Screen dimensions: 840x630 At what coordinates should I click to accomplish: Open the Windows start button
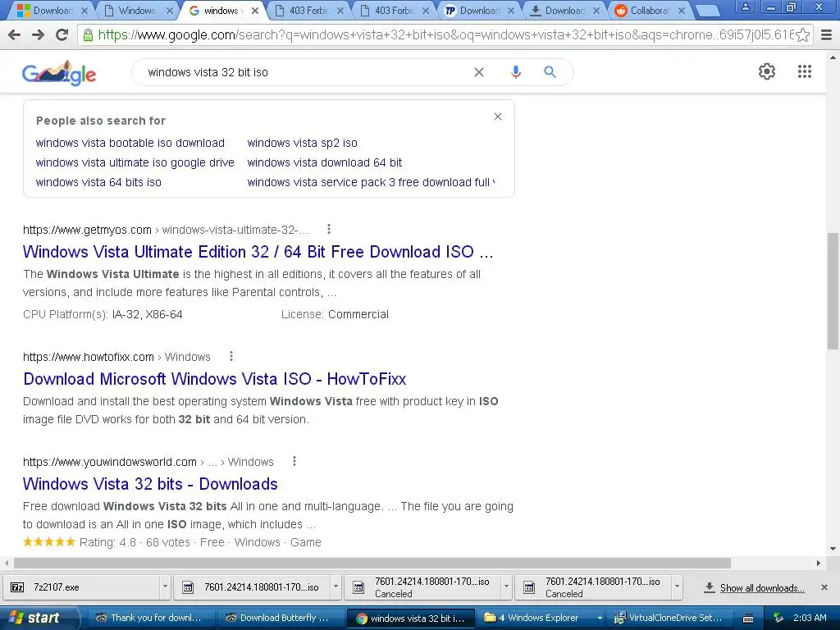pos(39,618)
